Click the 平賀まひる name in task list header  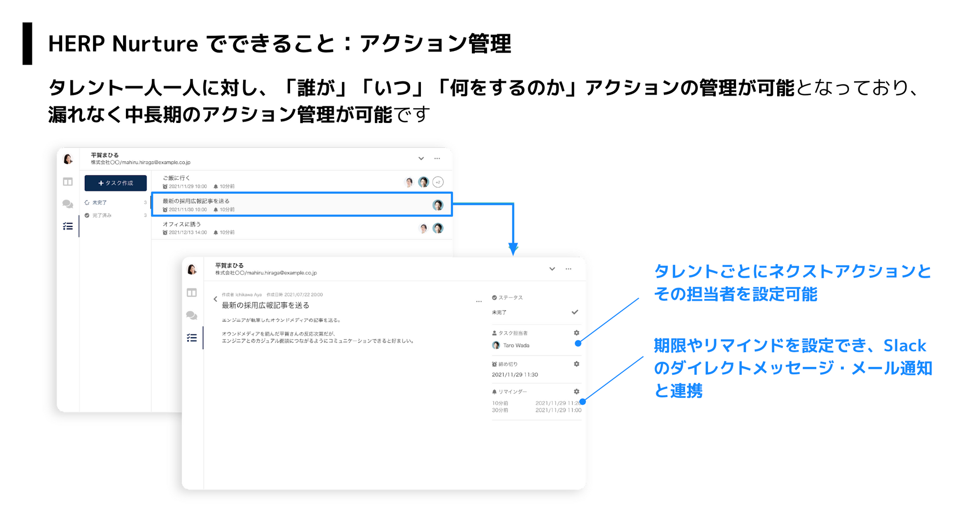(104, 155)
